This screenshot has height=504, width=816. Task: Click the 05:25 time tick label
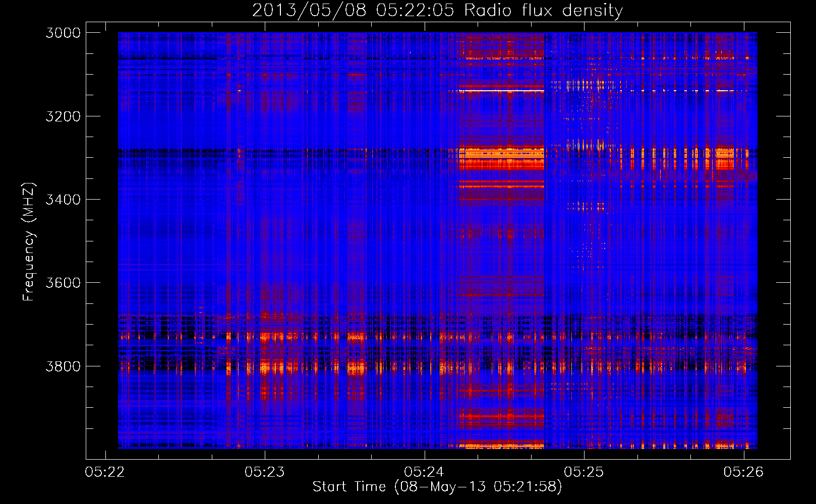(x=584, y=472)
